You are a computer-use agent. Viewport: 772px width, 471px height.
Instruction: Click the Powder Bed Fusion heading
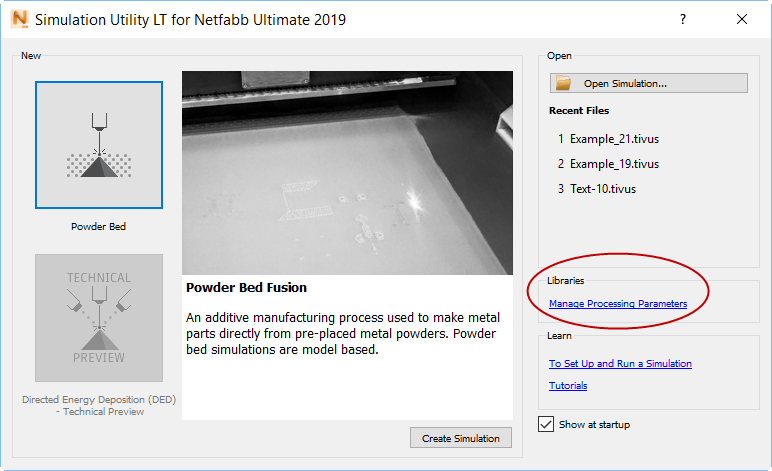[246, 287]
